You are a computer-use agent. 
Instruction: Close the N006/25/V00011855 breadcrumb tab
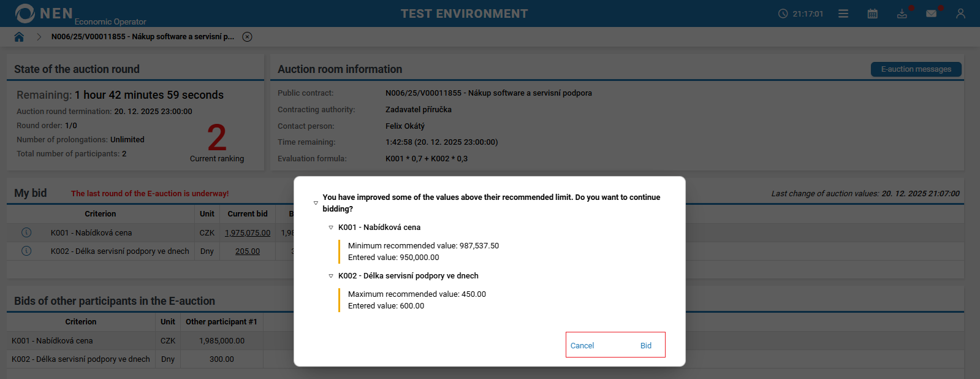(247, 37)
